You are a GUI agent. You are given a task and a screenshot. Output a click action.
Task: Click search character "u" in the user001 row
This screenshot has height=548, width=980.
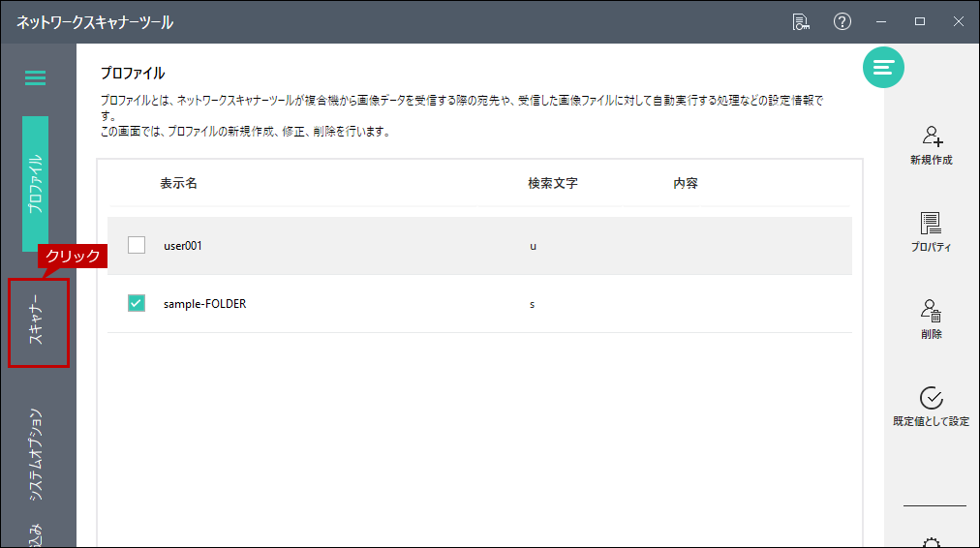click(x=534, y=246)
